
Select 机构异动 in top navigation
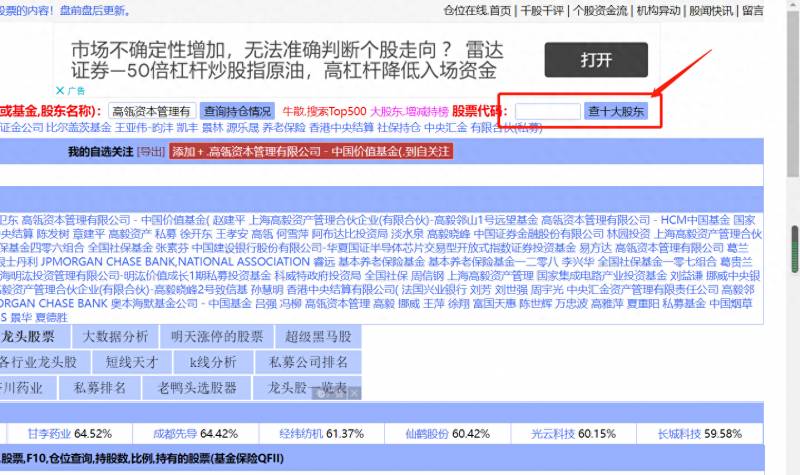[x=658, y=10]
